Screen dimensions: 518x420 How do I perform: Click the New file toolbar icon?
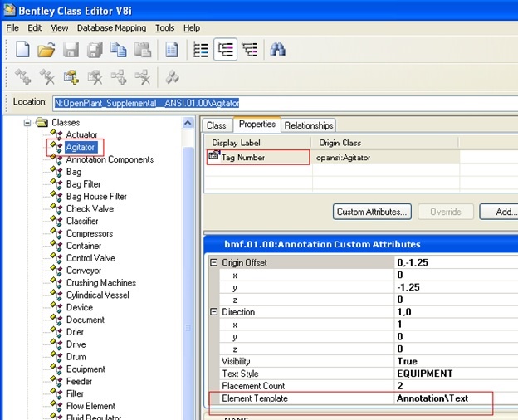pos(22,50)
